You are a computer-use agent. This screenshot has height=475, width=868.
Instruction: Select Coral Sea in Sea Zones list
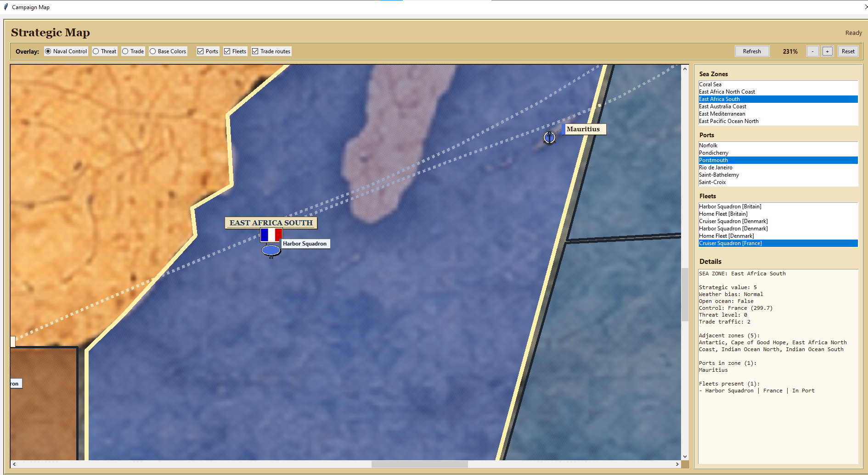pyautogui.click(x=778, y=84)
